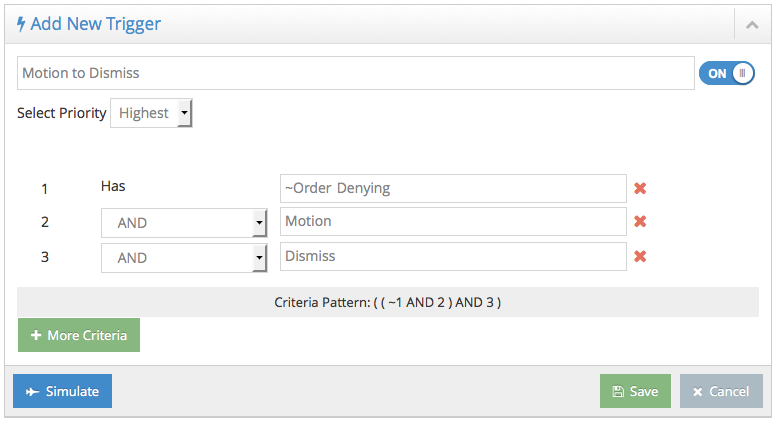
Task: Remove the Motion criteria row
Action: pos(640,222)
